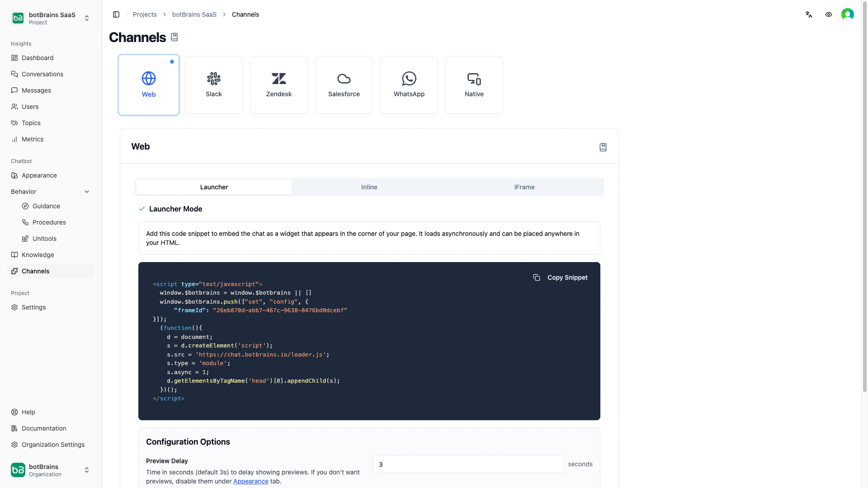
Task: Select the Zendesk channel icon
Action: click(x=278, y=79)
